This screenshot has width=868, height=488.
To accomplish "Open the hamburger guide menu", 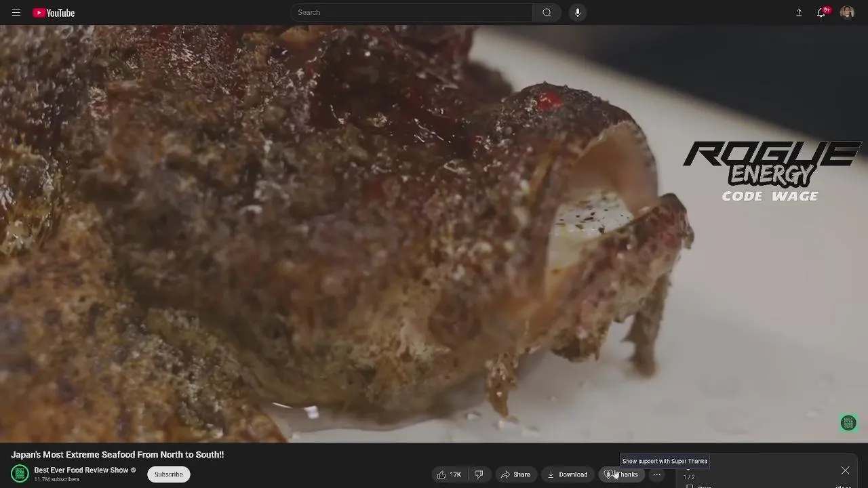I will pos(16,13).
